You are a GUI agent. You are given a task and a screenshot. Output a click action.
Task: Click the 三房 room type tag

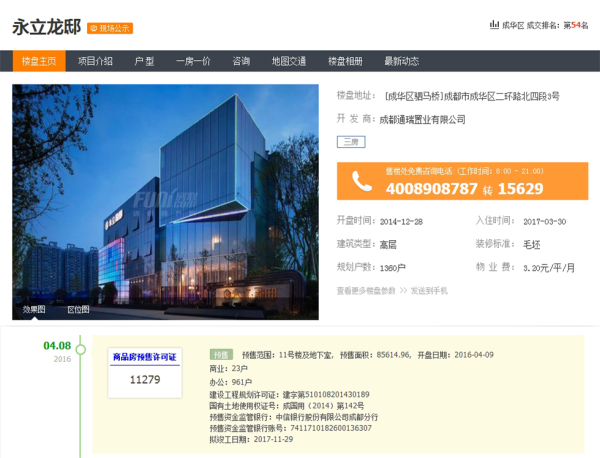tap(351, 142)
